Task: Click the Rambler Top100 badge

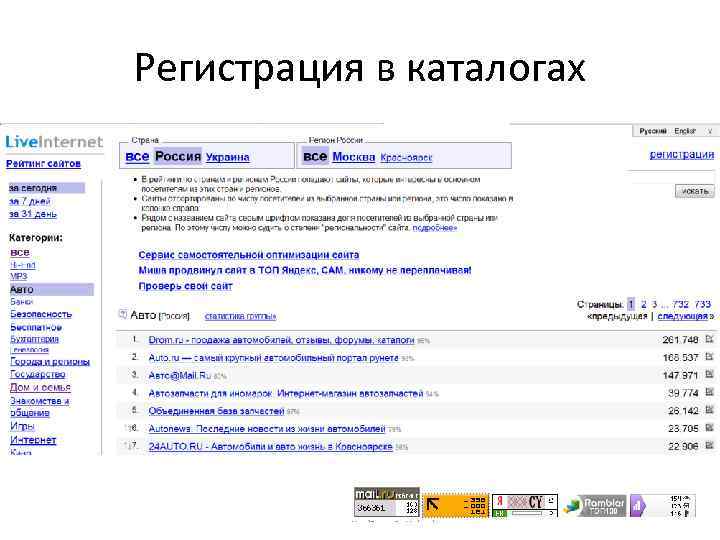Action: point(594,506)
